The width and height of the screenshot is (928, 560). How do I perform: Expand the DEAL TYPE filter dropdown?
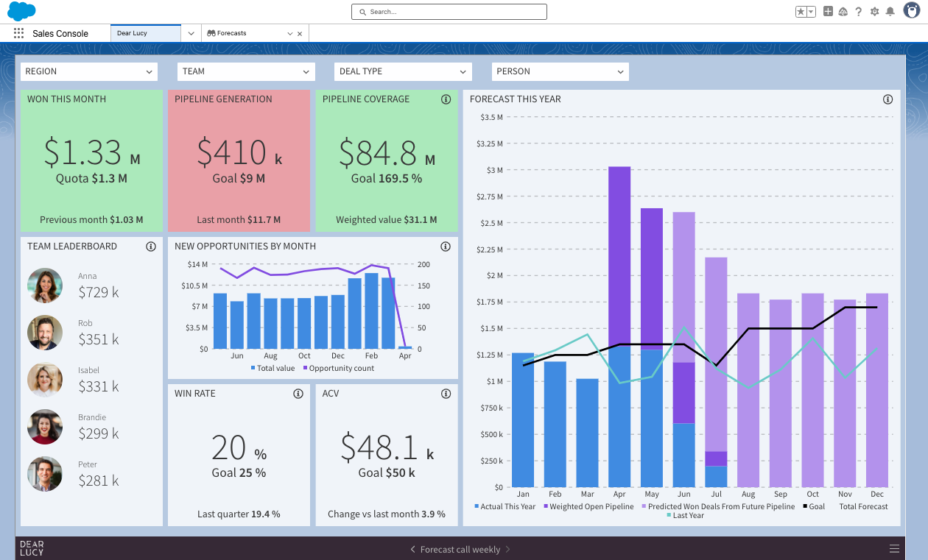pyautogui.click(x=403, y=71)
